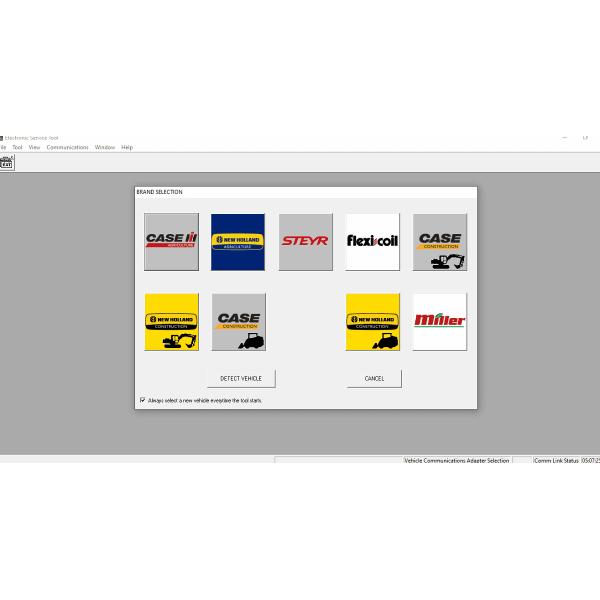The image size is (600, 600).
Task: Select the Miller brand logo
Action: (439, 321)
